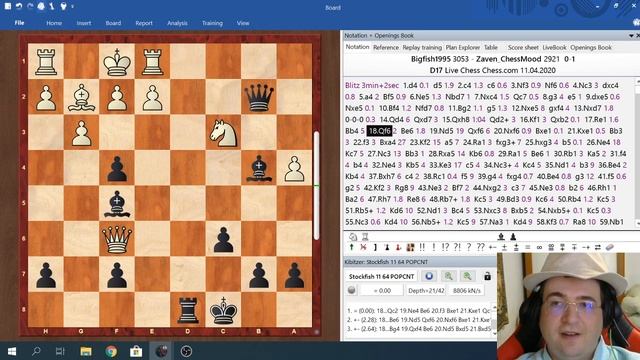The width and height of the screenshot is (640, 360).
Task: Click the green up arrow annotation icon
Action: pos(351,247)
